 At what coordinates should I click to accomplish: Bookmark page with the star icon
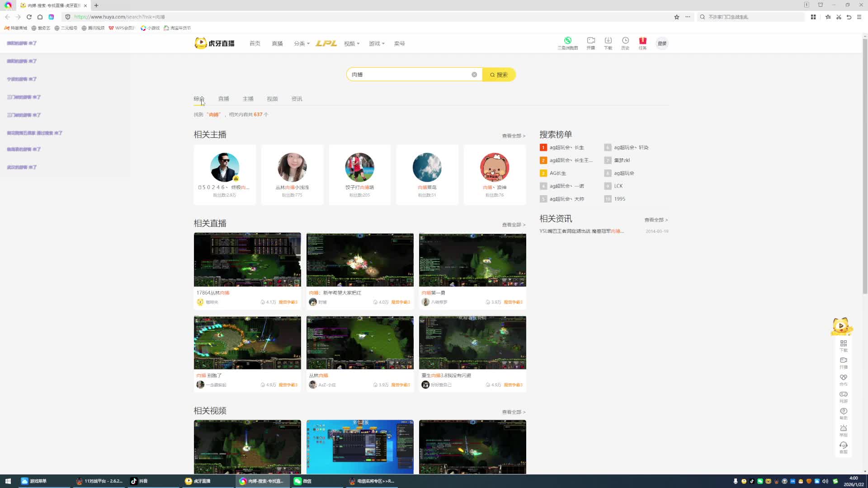point(677,17)
